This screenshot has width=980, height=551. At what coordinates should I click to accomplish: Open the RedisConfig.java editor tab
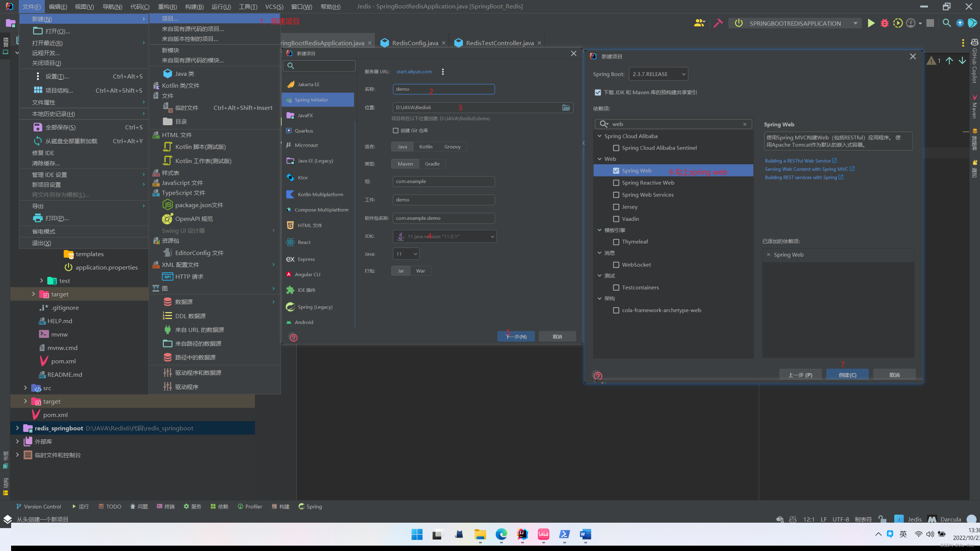[x=415, y=43]
